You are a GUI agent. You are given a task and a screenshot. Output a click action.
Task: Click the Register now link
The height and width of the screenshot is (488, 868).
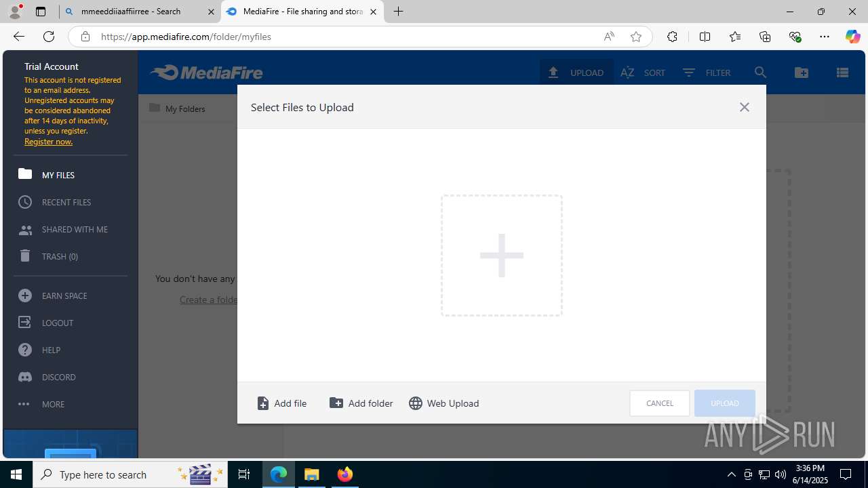point(48,142)
